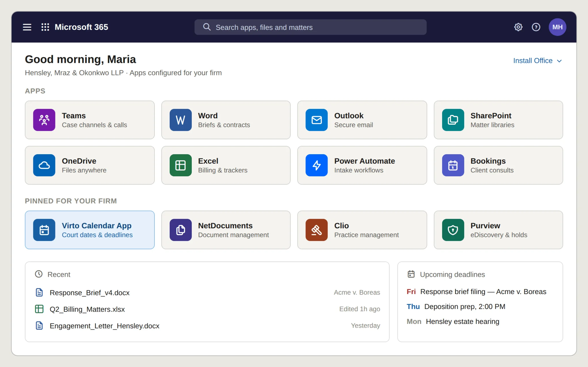Click the Bookings calendar icon
The width and height of the screenshot is (588, 367).
tap(453, 165)
